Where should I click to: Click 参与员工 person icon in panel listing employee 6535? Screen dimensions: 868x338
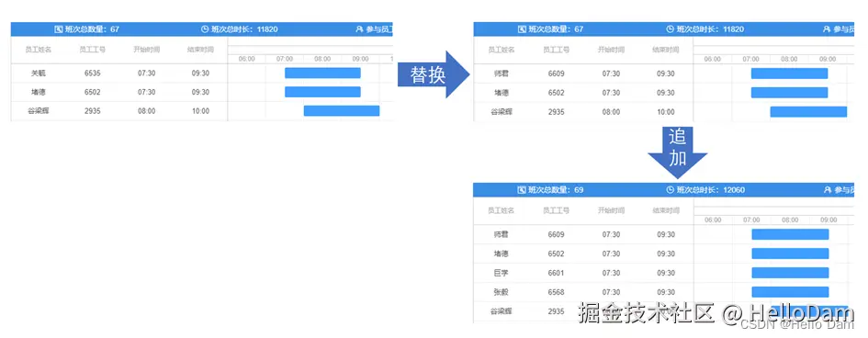pos(359,29)
